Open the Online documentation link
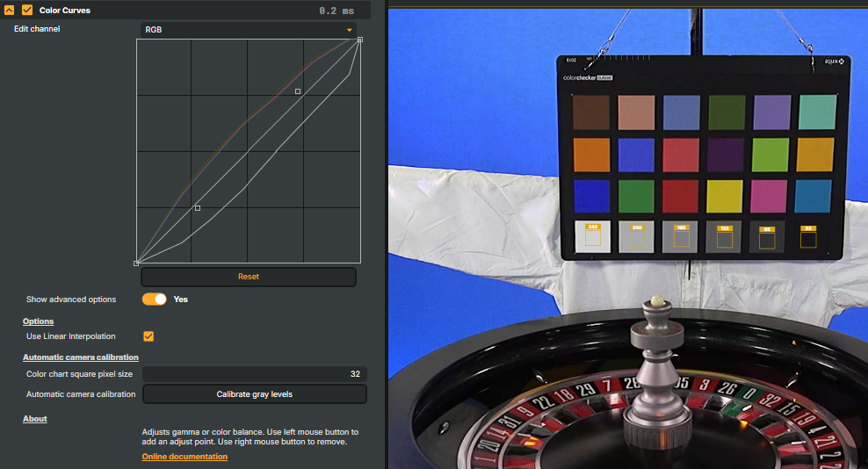 point(184,456)
